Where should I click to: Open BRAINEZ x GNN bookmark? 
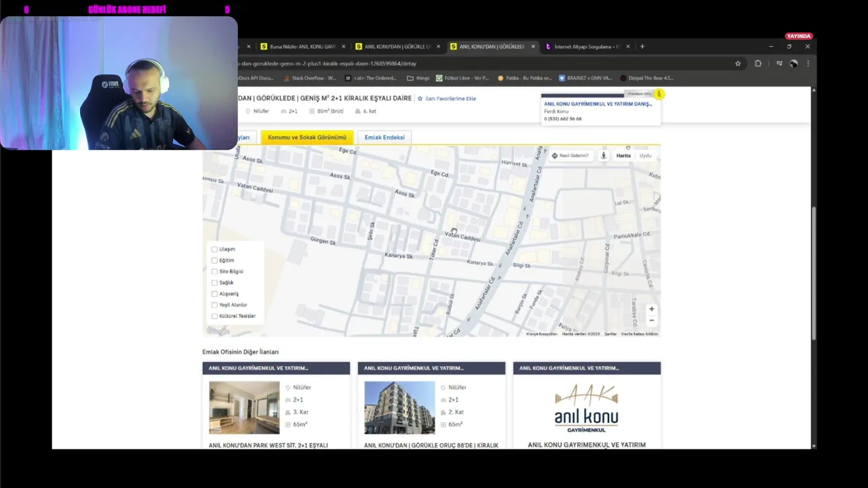pyautogui.click(x=585, y=78)
